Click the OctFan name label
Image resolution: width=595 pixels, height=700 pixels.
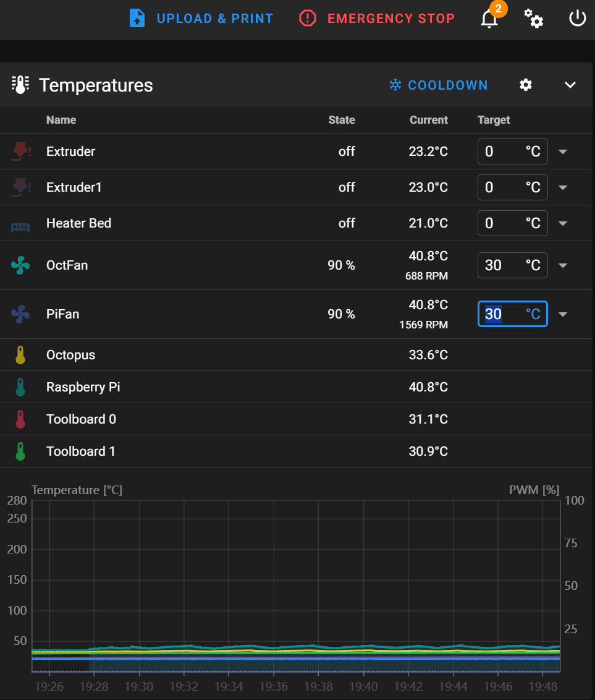[67, 265]
